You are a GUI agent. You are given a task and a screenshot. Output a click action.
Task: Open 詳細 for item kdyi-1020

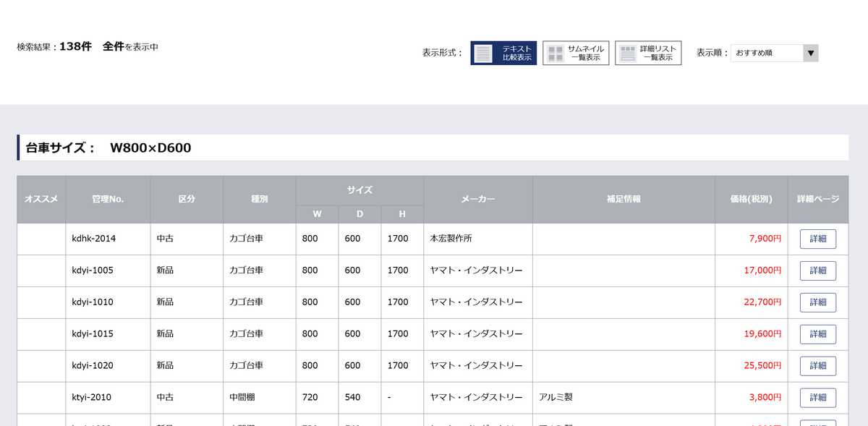tap(817, 366)
